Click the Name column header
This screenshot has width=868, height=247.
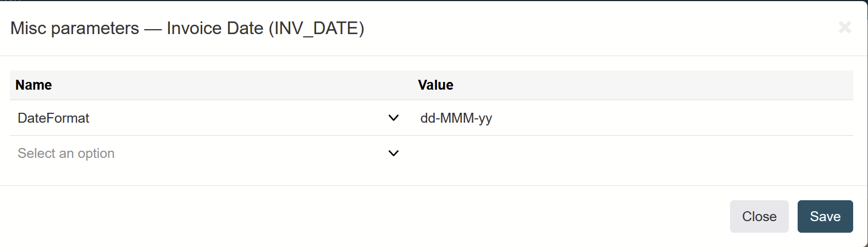[34, 85]
